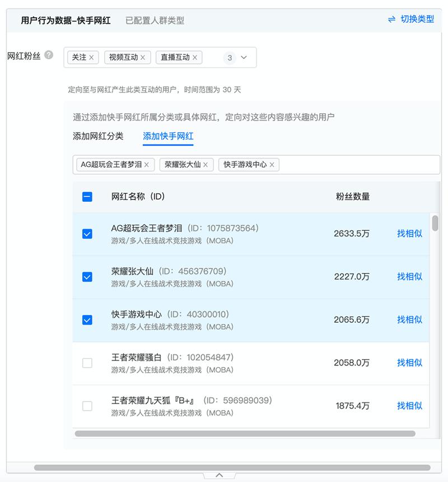The width and height of the screenshot is (448, 482).
Task: Remove AG超玩会王者梦泪 from selected tags
Action: click(x=147, y=165)
